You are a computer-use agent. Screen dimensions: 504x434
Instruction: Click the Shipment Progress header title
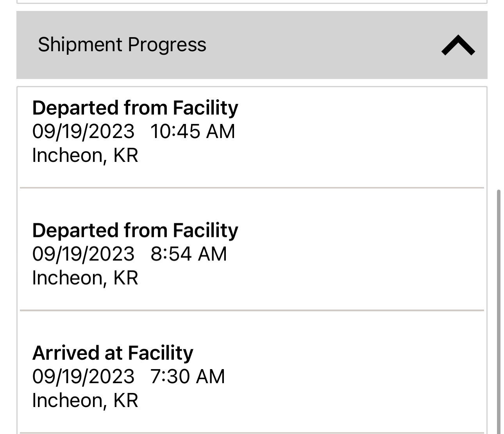(x=122, y=45)
